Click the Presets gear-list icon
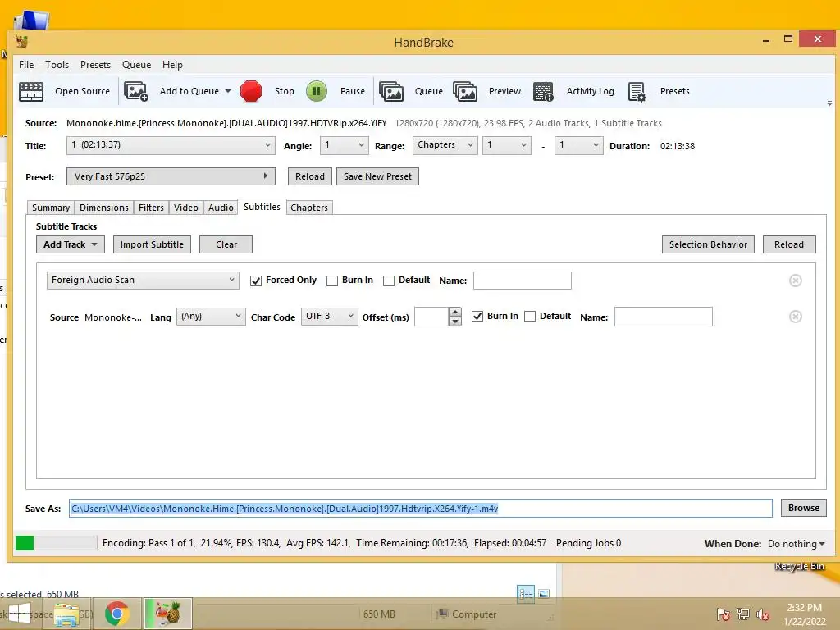This screenshot has width=840, height=630. (637, 91)
